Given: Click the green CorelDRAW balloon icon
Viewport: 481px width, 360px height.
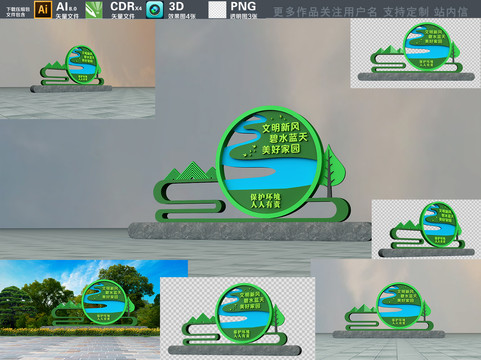Looking at the screenshot, I should click(94, 9).
